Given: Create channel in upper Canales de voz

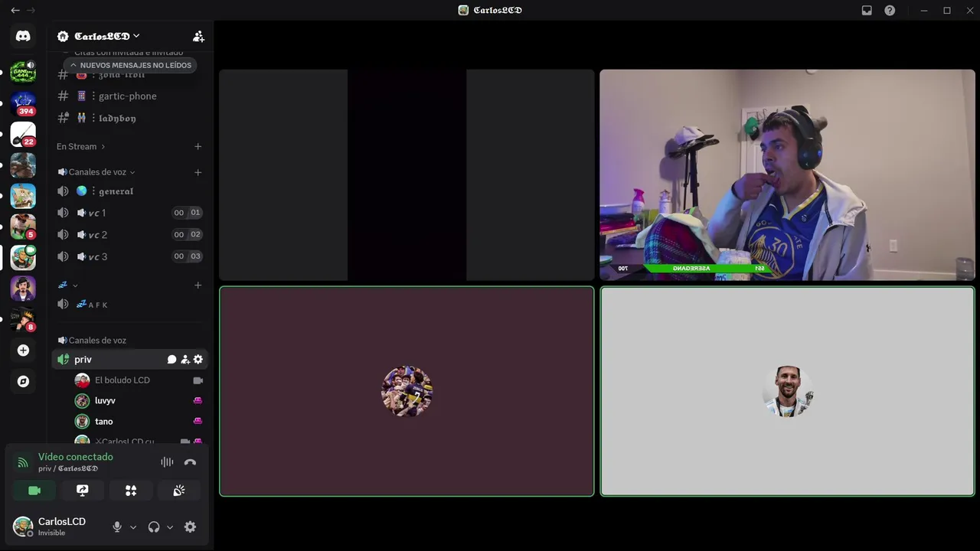Looking at the screenshot, I should point(198,172).
